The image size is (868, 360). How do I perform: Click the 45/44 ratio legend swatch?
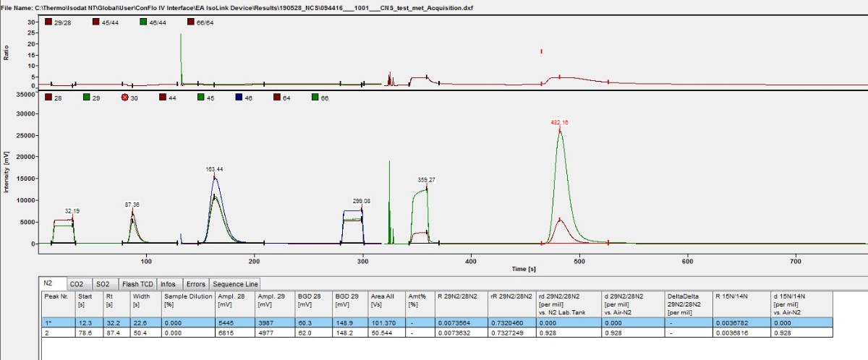(96, 22)
